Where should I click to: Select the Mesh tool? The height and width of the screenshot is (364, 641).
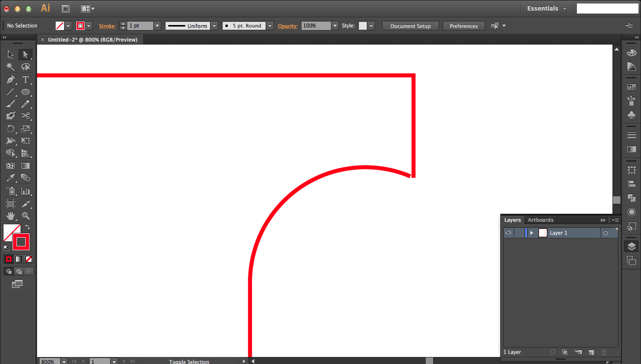tap(11, 166)
